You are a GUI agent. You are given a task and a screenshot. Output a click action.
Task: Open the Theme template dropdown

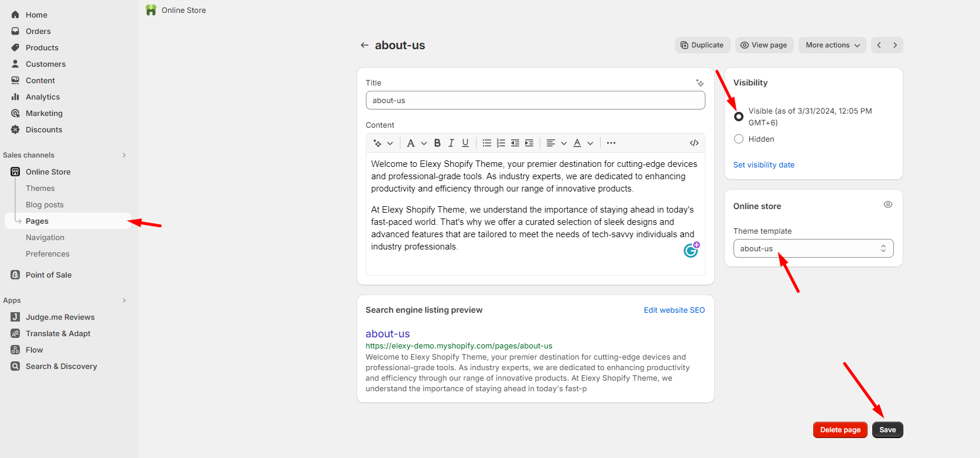coord(813,248)
